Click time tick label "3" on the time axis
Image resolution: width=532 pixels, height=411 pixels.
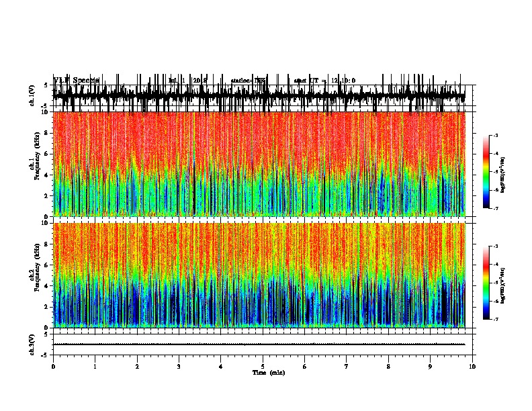[179, 367]
